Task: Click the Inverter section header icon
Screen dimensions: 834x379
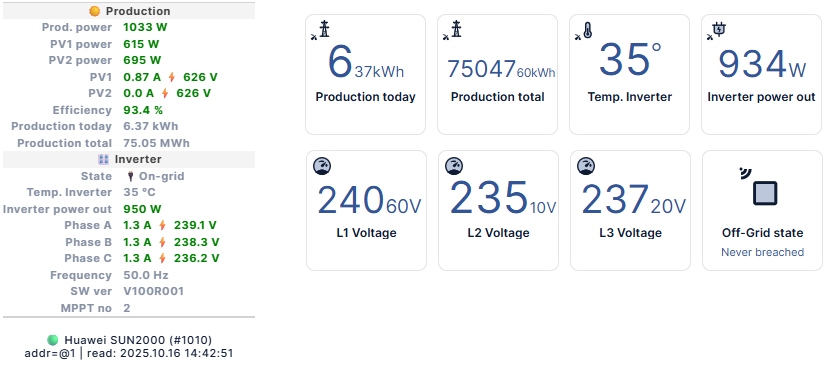Action: (104, 159)
